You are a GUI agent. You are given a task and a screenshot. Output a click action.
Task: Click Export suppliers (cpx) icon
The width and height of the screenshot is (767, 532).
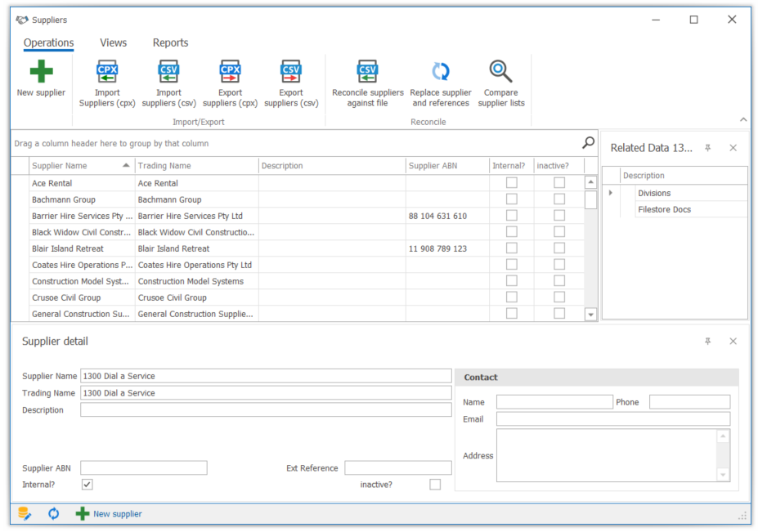coord(230,73)
